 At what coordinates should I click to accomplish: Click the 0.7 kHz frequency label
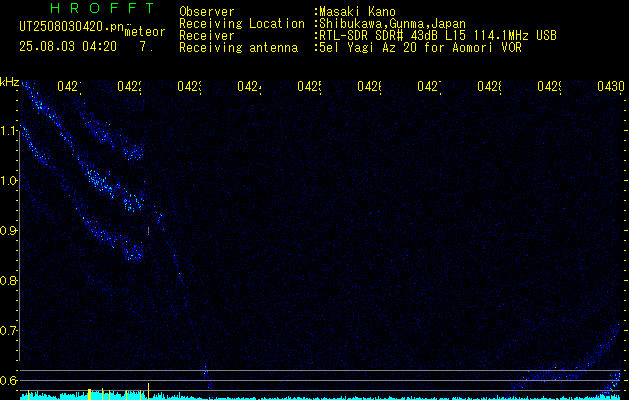[9, 331]
